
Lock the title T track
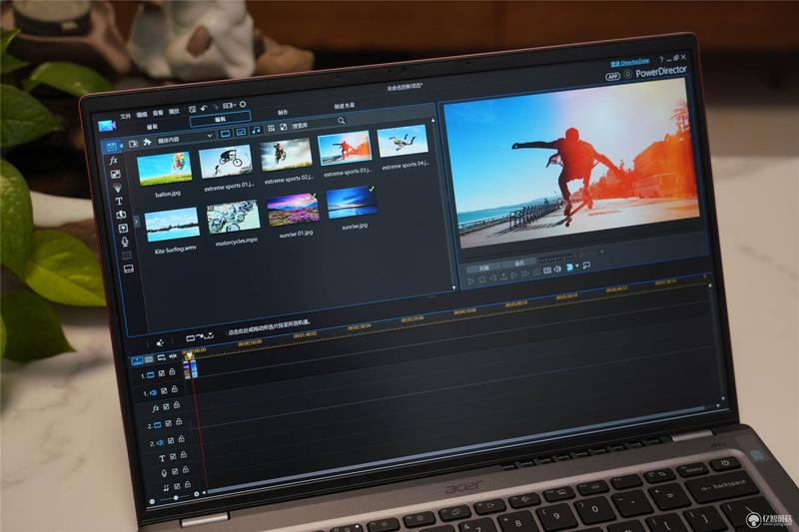tap(184, 454)
